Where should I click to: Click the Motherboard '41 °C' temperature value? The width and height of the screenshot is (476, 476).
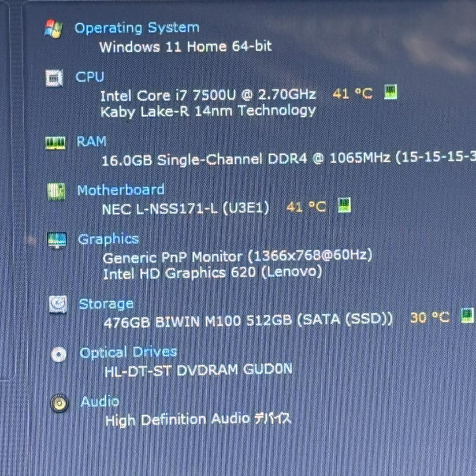pyautogui.click(x=306, y=207)
